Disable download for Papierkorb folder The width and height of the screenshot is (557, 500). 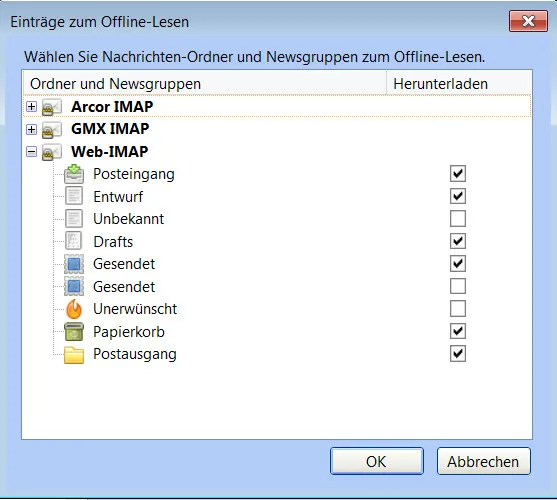(x=458, y=331)
